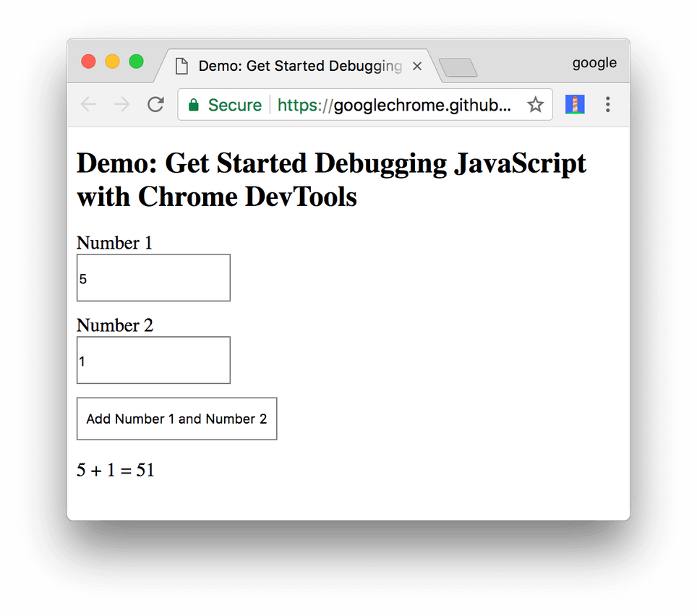Maximize the window with the green button
The height and width of the screenshot is (616, 697).
tap(137, 61)
